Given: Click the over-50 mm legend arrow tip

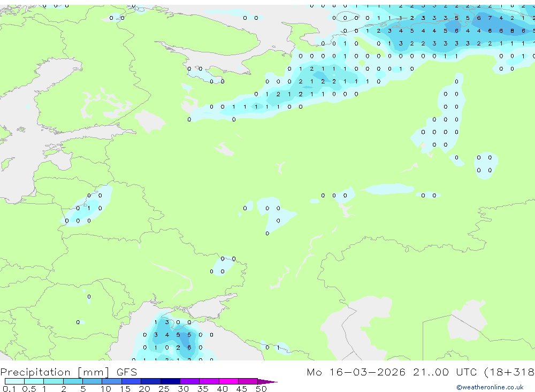Looking at the screenshot, I should [267, 381].
